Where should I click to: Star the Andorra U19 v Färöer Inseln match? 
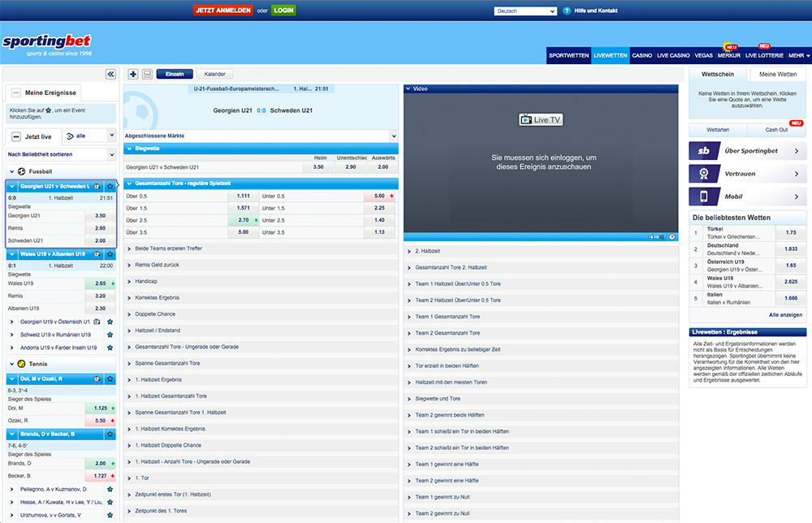(x=110, y=348)
